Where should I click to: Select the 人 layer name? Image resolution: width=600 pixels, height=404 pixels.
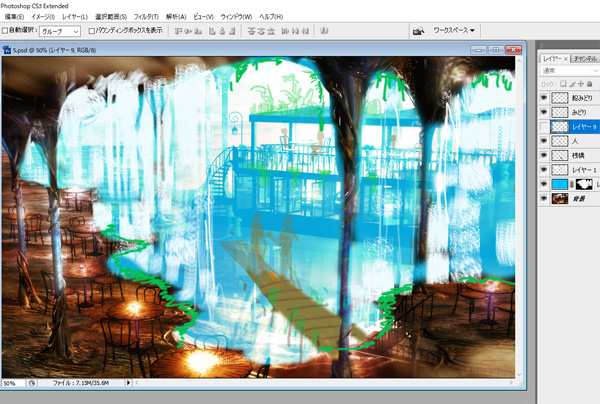(575, 141)
